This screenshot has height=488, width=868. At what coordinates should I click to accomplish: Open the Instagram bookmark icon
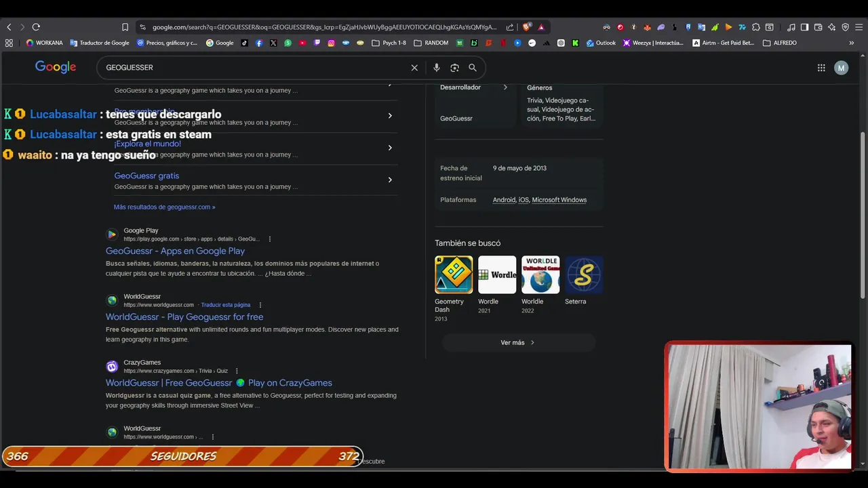(x=332, y=43)
